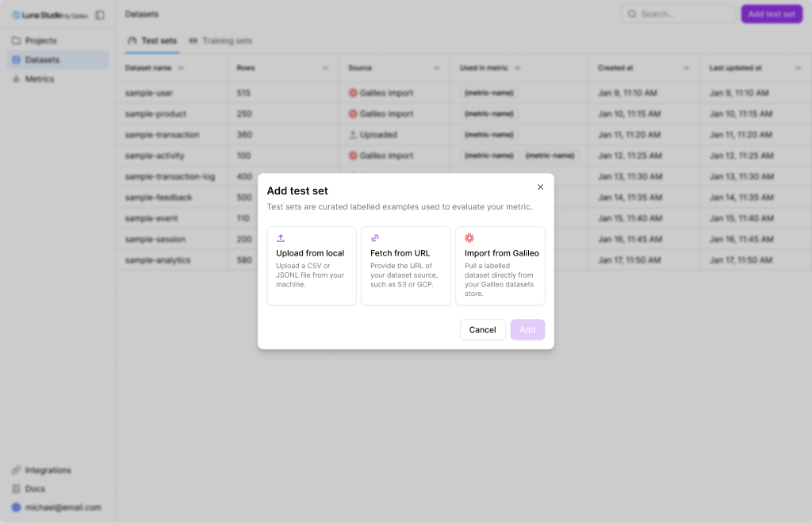
Task: Click the Cancel button in the dialog
Action: coord(483,329)
